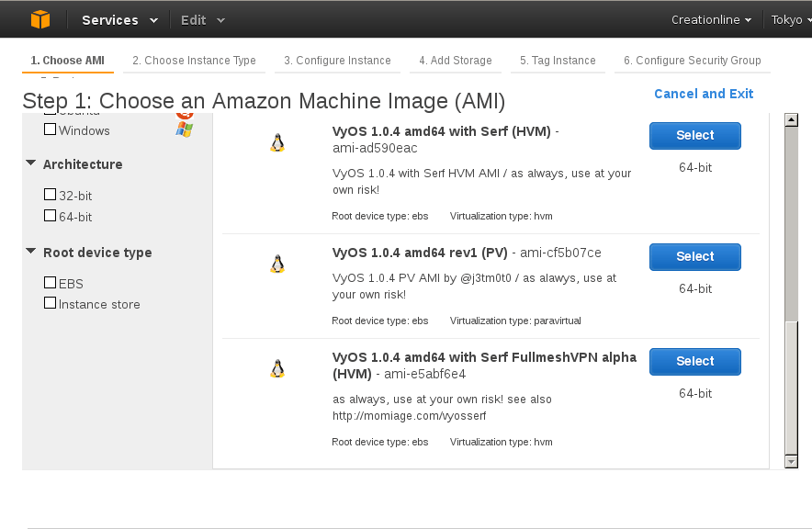The image size is (812, 529).
Task: Check the Instance store checkbox
Action: tap(51, 303)
